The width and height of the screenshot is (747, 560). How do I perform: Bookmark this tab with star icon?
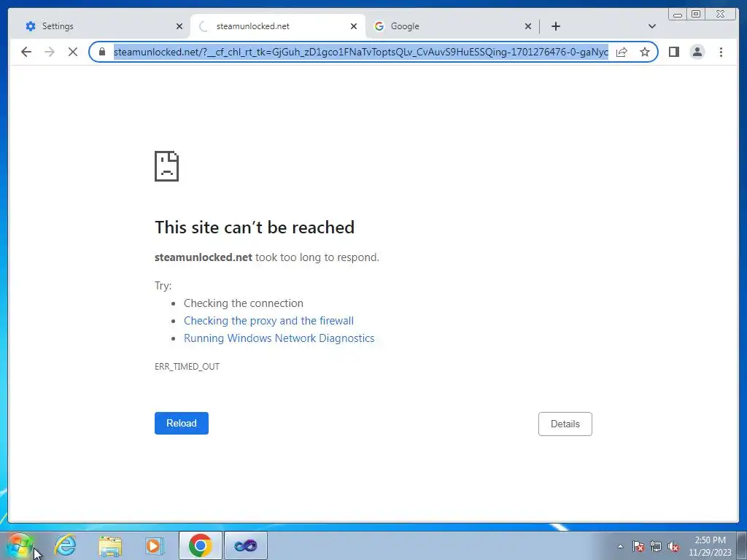645,52
